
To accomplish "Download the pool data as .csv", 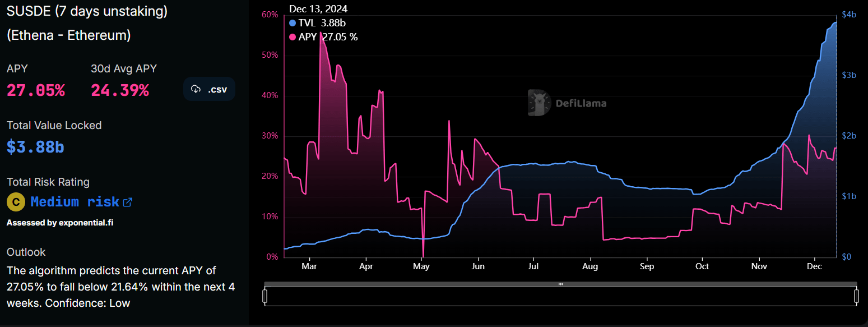I will tap(209, 89).
